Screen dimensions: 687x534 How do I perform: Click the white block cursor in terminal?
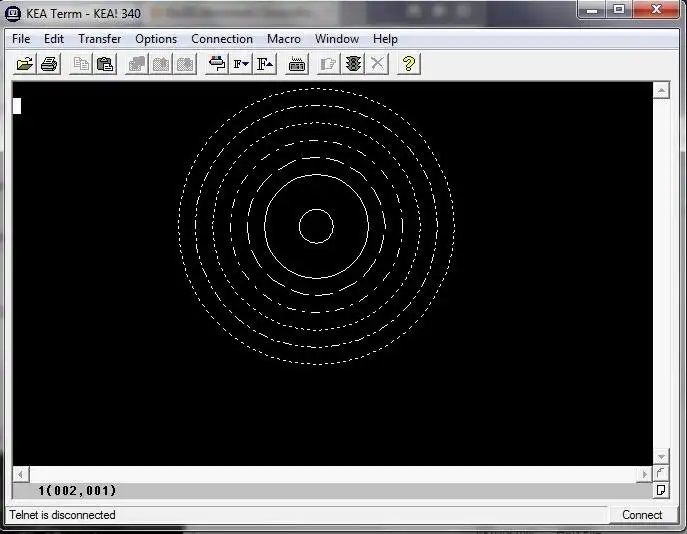(x=17, y=106)
